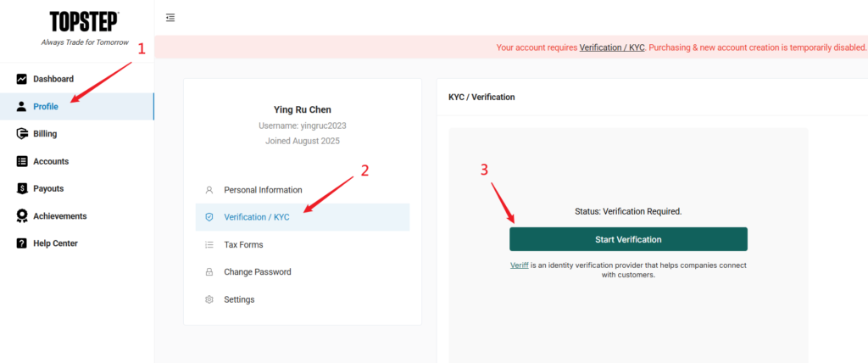Viewport: 868px width, 363px height.
Task: Click Verification / KYC link in the alert banner
Action: click(x=612, y=47)
